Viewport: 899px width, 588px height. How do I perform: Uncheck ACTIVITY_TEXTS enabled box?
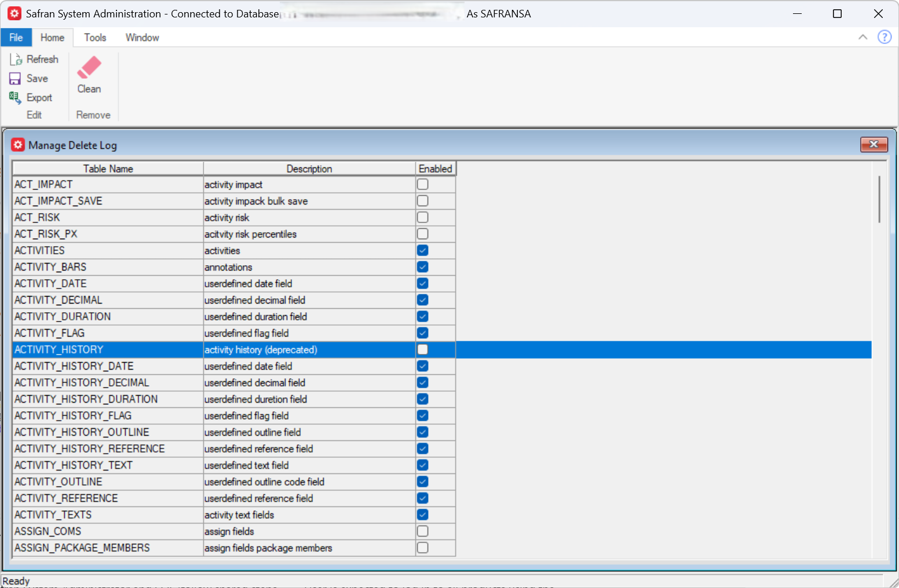click(x=422, y=514)
